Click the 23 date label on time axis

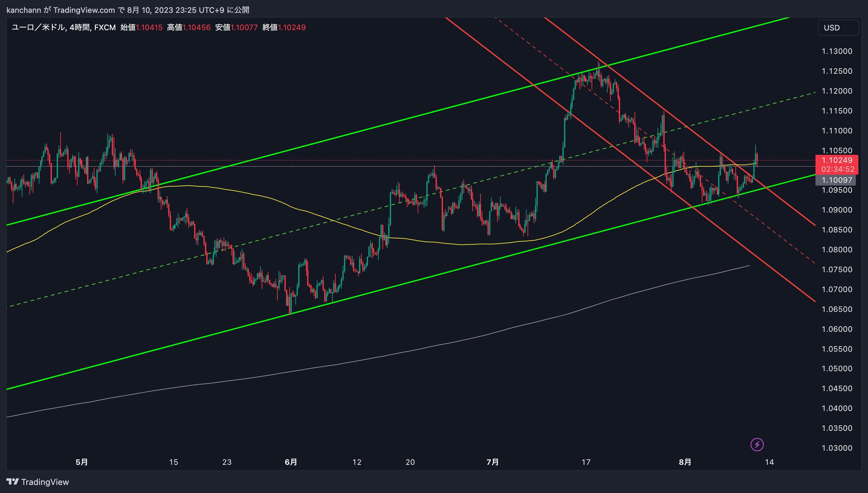coord(227,462)
